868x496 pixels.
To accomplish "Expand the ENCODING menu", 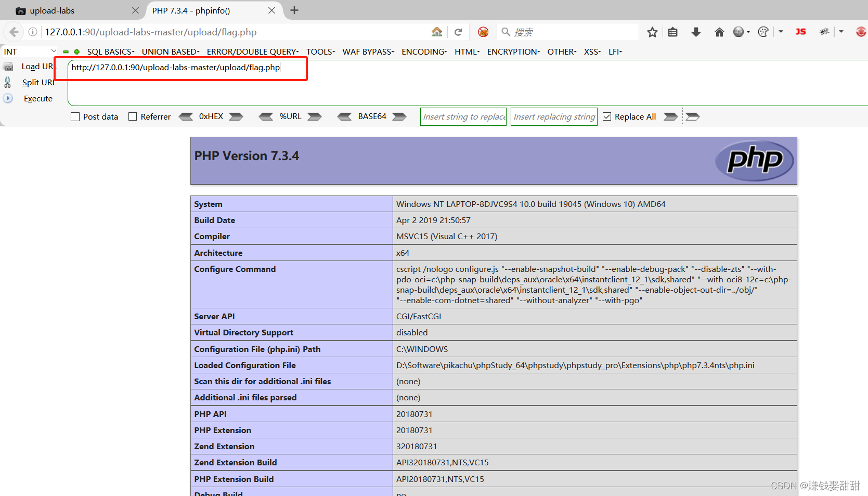I will point(424,51).
